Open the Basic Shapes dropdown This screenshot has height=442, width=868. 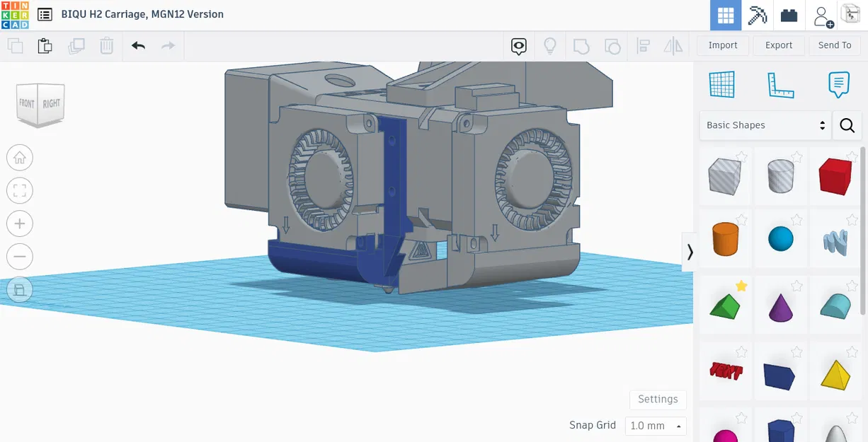coord(765,125)
